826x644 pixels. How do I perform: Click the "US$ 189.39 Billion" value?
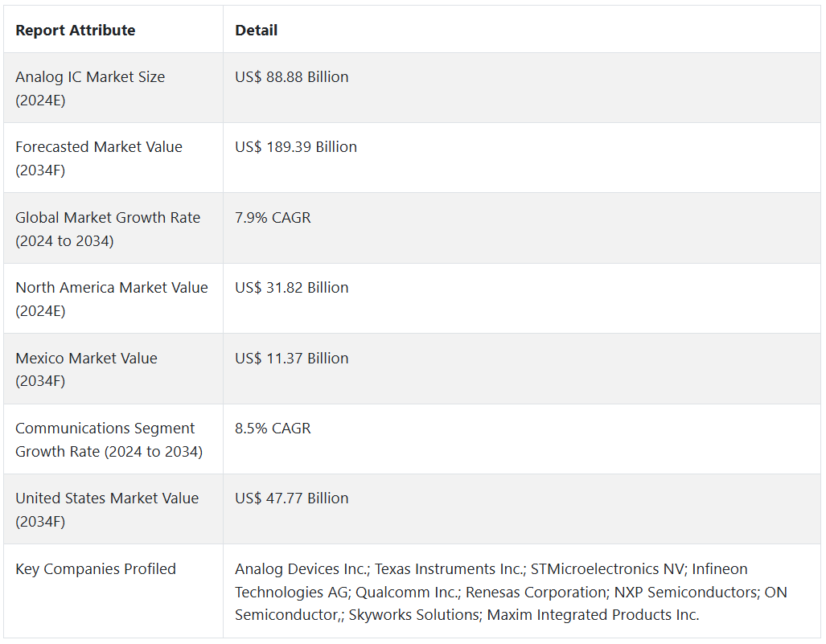[296, 147]
